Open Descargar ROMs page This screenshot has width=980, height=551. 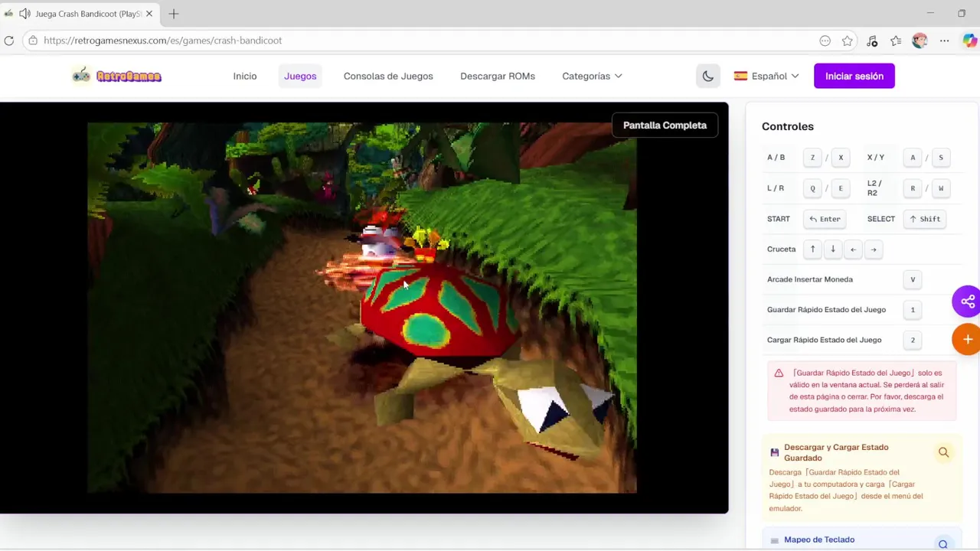498,76
